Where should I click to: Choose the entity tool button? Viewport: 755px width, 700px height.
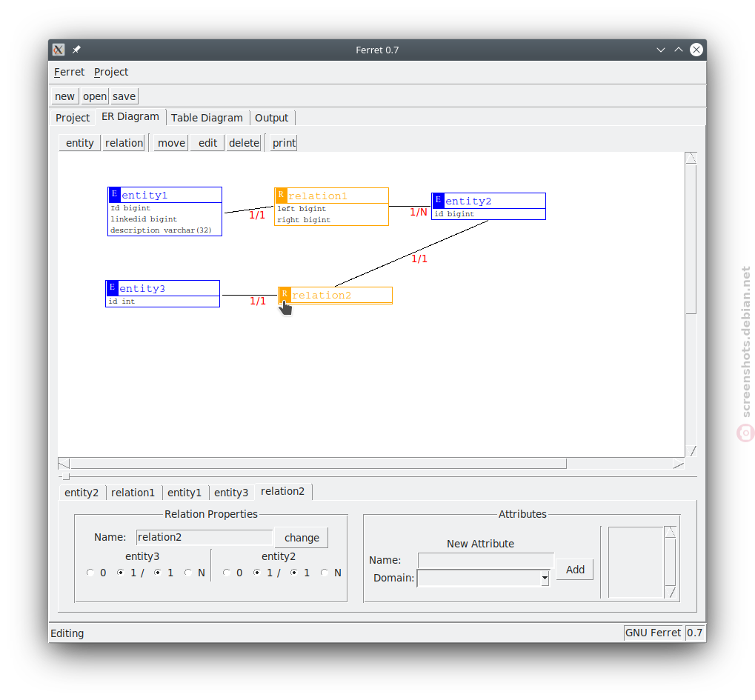[80, 143]
